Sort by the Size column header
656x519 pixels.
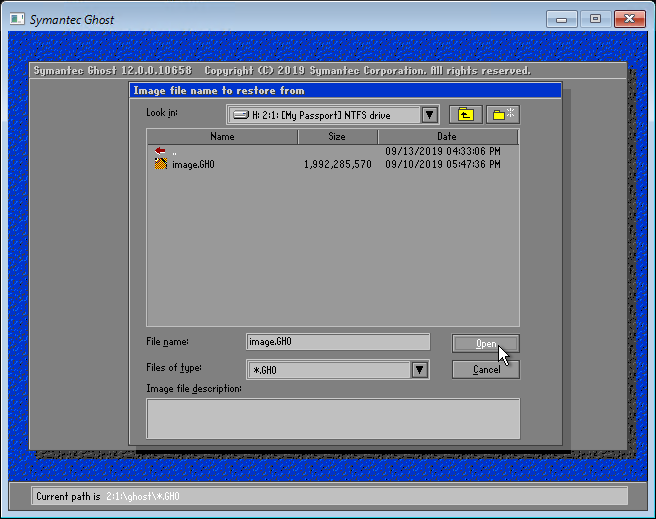click(x=337, y=137)
